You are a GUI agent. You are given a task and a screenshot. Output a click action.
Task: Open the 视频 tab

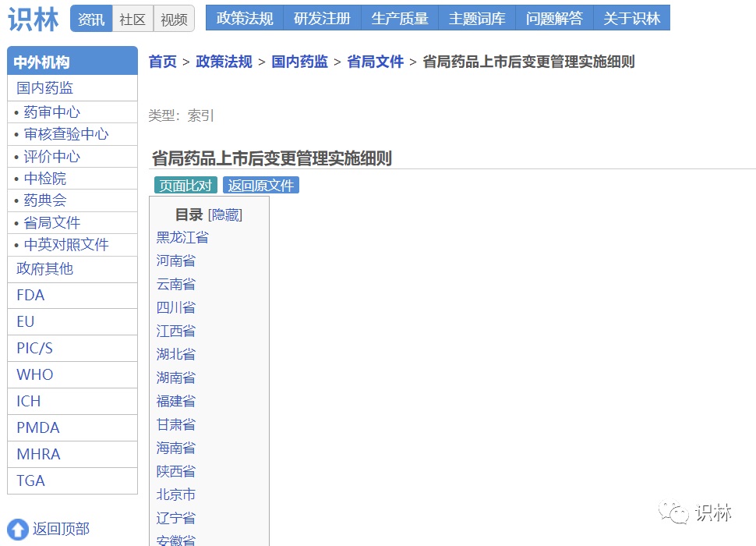174,19
